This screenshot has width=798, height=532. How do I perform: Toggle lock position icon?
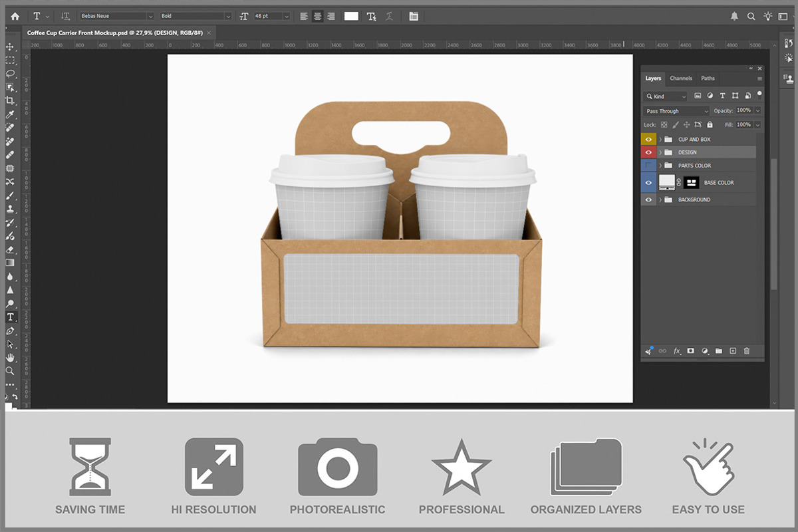point(686,124)
